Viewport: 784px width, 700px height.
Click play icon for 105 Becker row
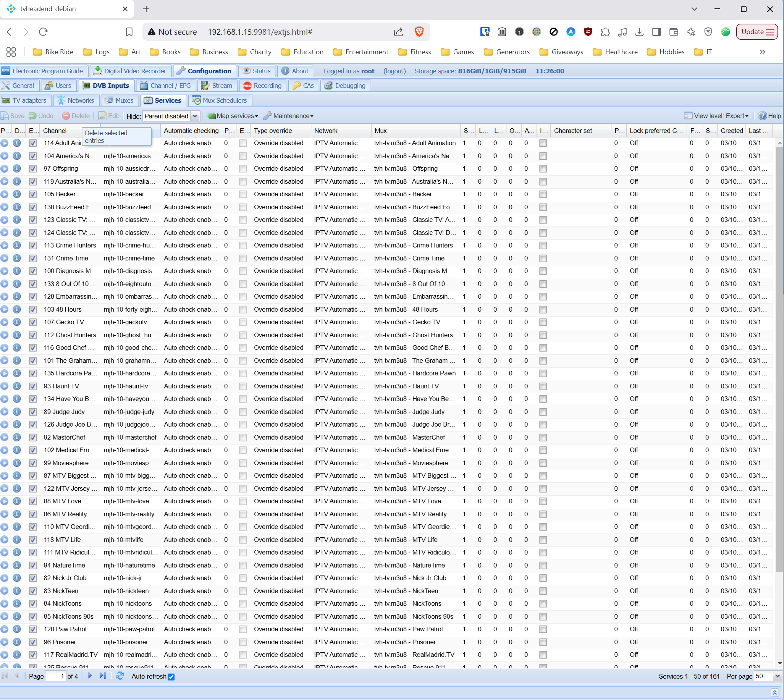pos(4,194)
